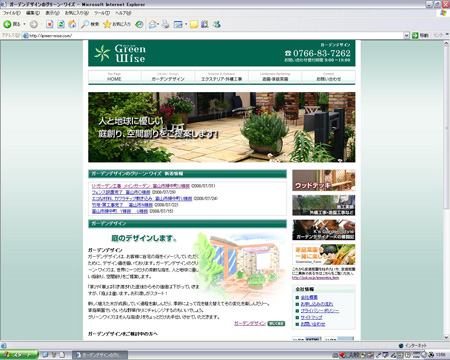
Task: Print the page with the printer icon
Action: click(165, 24)
